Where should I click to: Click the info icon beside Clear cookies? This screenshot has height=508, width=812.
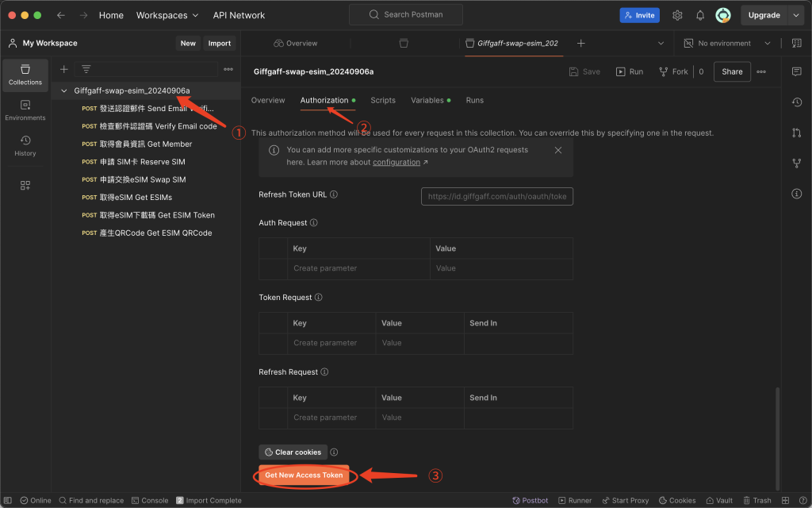[x=334, y=452]
